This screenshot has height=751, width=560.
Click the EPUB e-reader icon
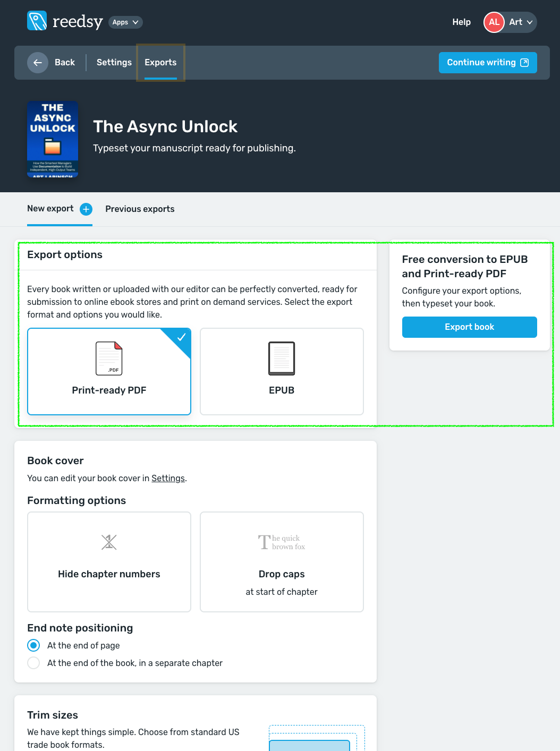click(x=282, y=359)
